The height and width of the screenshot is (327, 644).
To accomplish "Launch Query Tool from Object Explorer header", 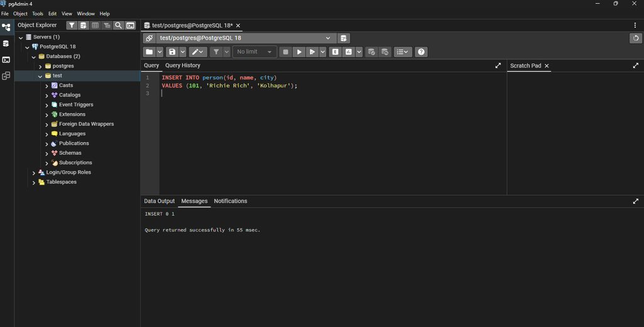I will point(84,26).
